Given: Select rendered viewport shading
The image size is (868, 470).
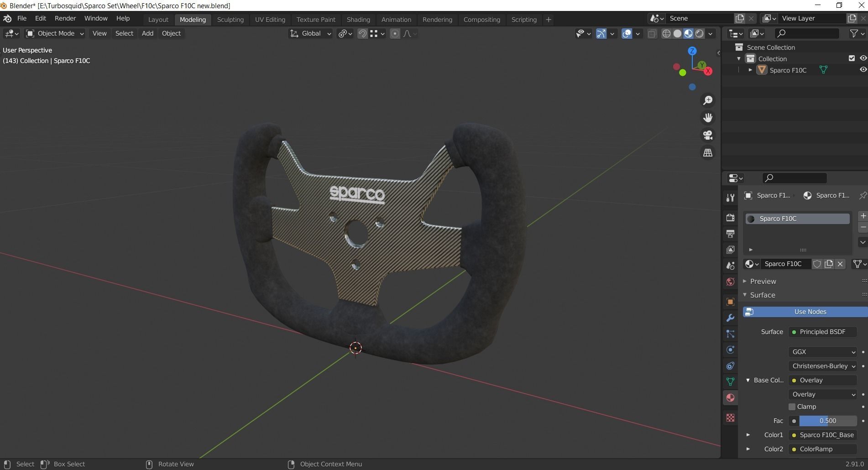Looking at the screenshot, I should (x=699, y=33).
